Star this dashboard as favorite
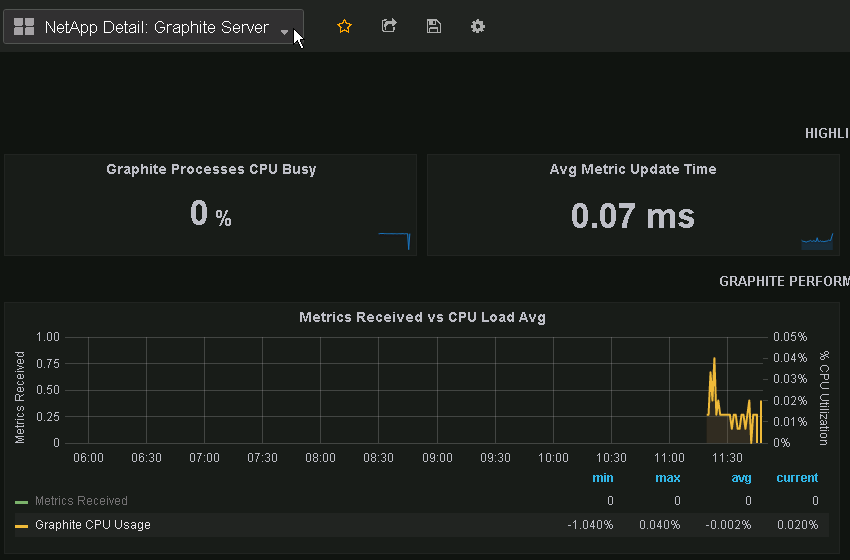The height and width of the screenshot is (560, 850). [x=344, y=27]
